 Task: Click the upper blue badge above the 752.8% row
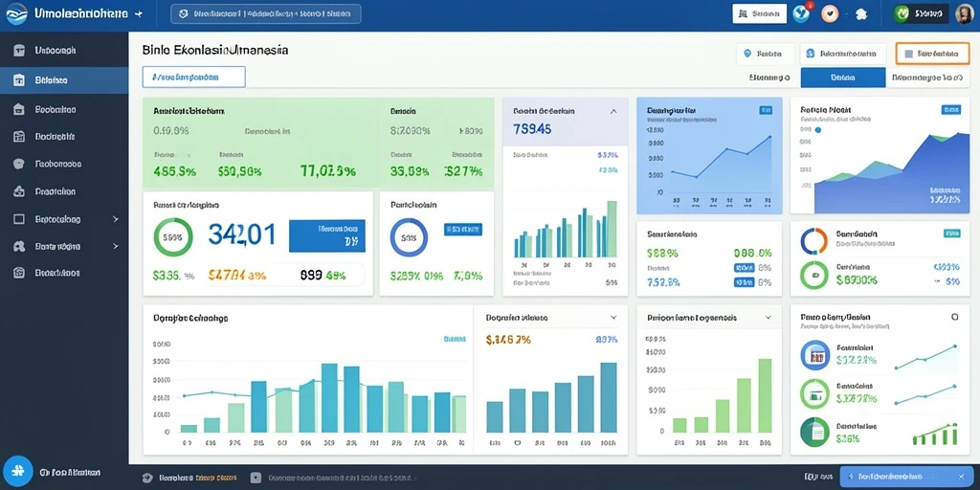(743, 267)
